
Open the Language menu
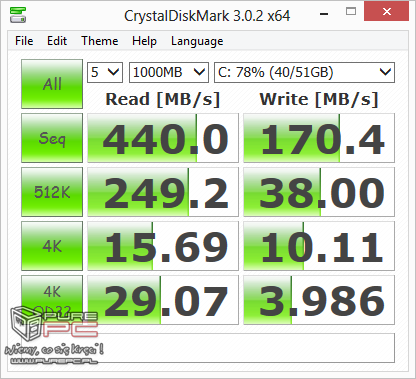click(x=197, y=41)
